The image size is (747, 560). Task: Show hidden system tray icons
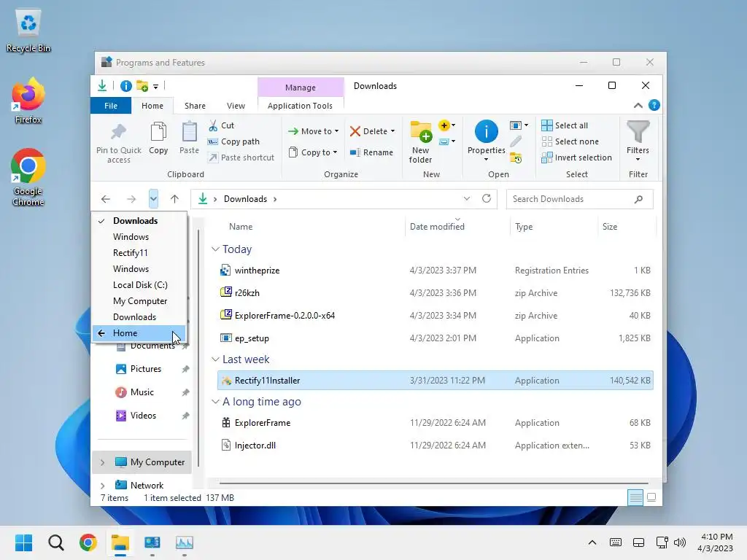592,542
